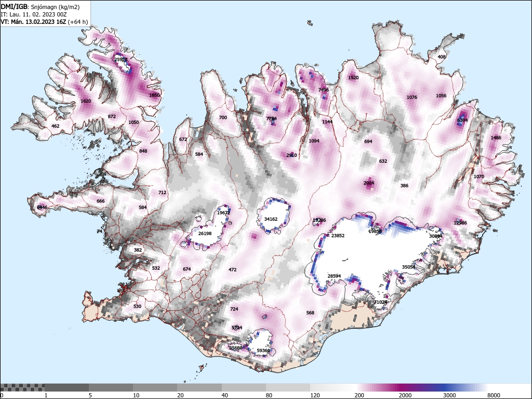Select the 26198 glacier value
532x399 pixels.
tap(205, 234)
